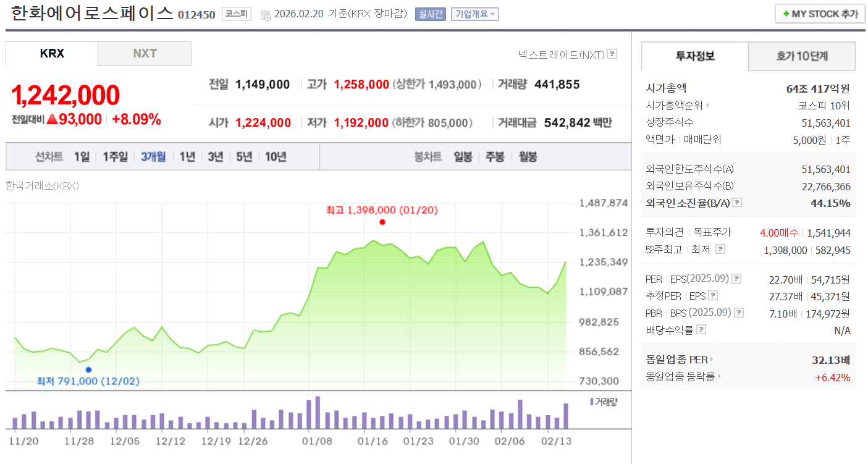The height and width of the screenshot is (464, 868).
Task: Click red up-triangle beside 93,000 change
Action: 52,120
